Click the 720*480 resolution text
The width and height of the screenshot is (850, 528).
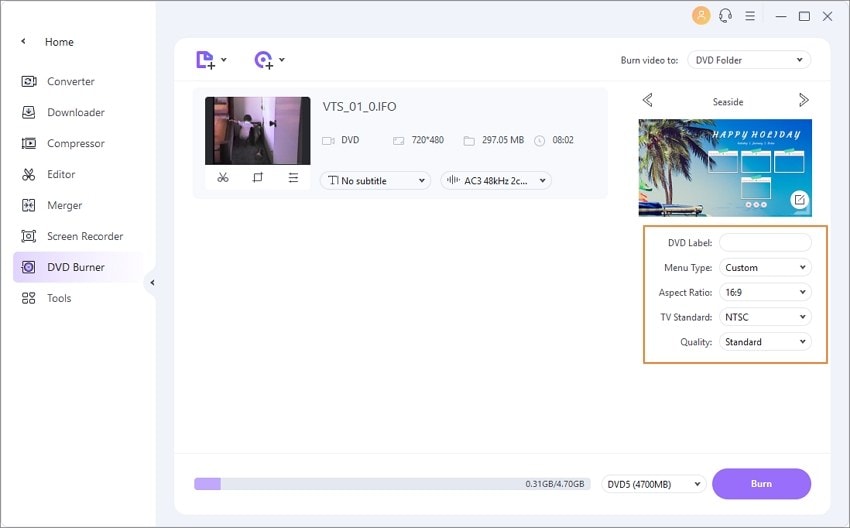(427, 140)
